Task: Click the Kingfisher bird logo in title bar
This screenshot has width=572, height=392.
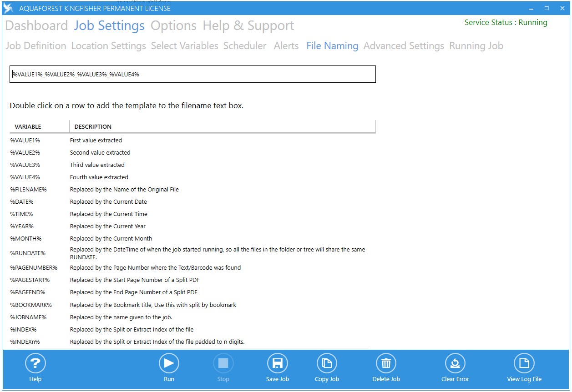Action: point(8,8)
